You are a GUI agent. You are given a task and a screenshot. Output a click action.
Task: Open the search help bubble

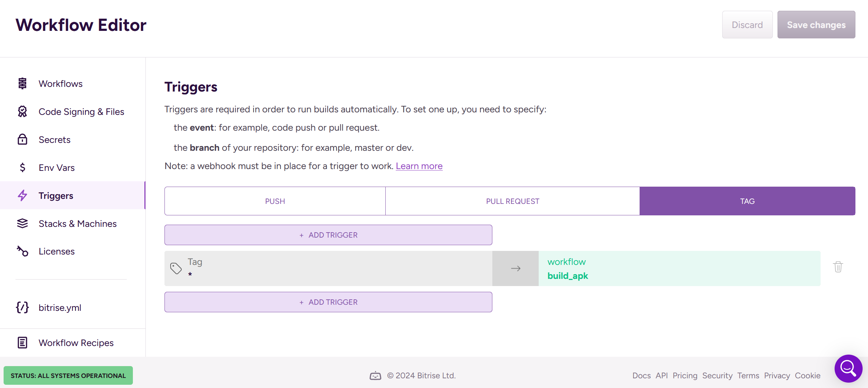[848, 369]
